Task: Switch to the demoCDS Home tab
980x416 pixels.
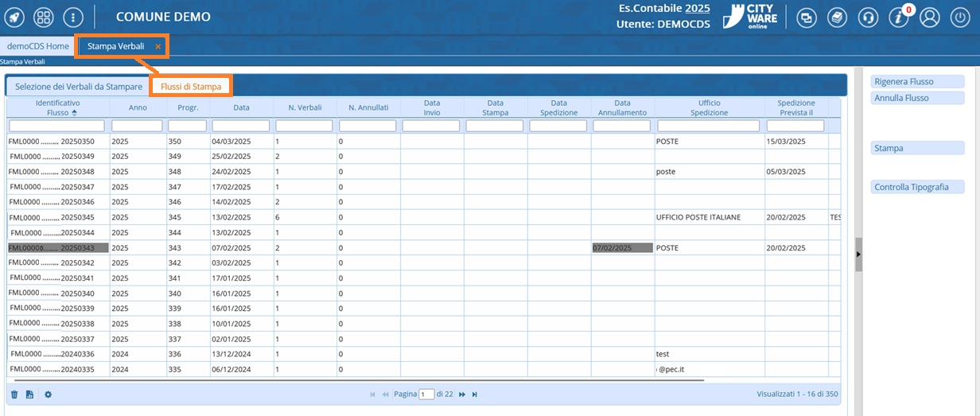Action: pyautogui.click(x=38, y=46)
